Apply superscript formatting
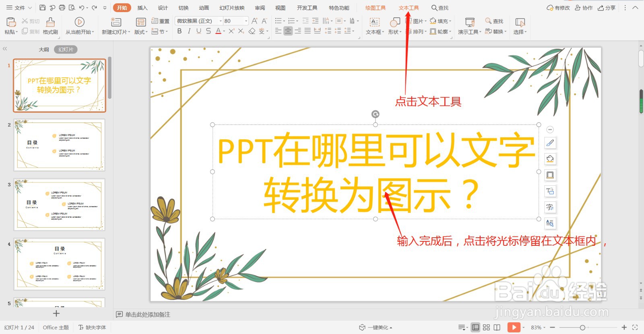 [231, 31]
